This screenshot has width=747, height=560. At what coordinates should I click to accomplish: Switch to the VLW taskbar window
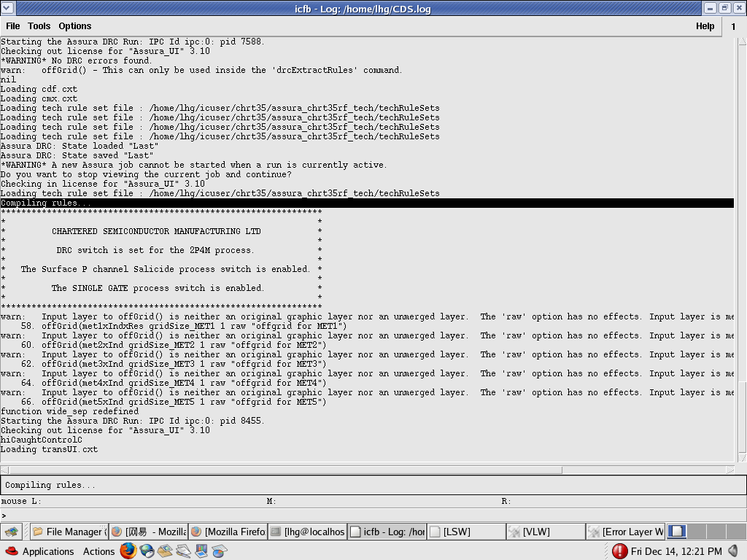pos(546,532)
